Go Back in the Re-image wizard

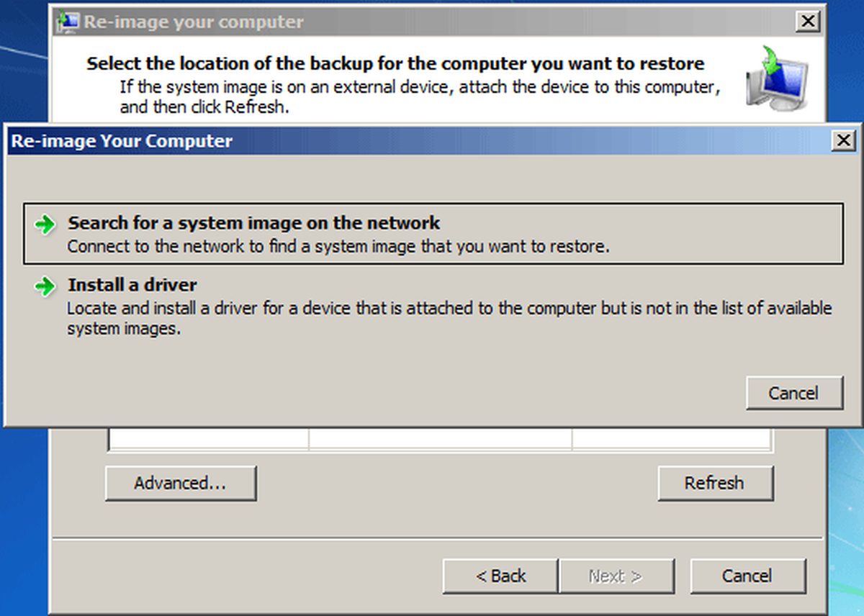coord(500,576)
